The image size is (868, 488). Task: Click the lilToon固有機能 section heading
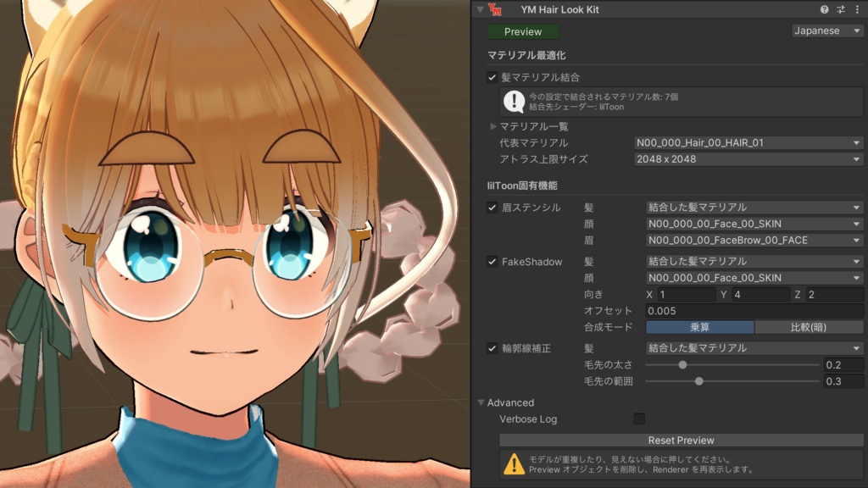pos(522,186)
